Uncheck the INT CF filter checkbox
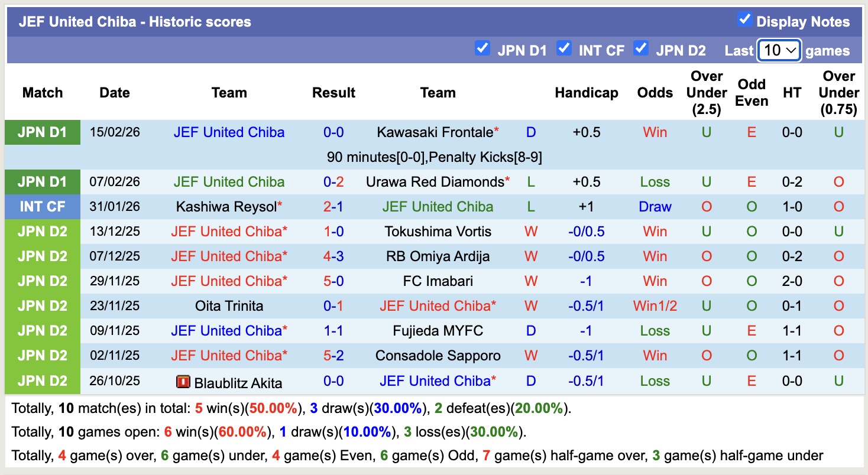The height and width of the screenshot is (475, 868). pyautogui.click(x=563, y=50)
